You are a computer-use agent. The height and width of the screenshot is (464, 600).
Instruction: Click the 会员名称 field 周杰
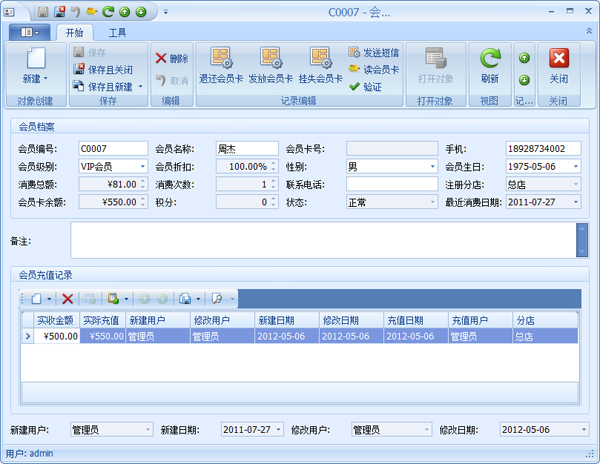coord(247,148)
